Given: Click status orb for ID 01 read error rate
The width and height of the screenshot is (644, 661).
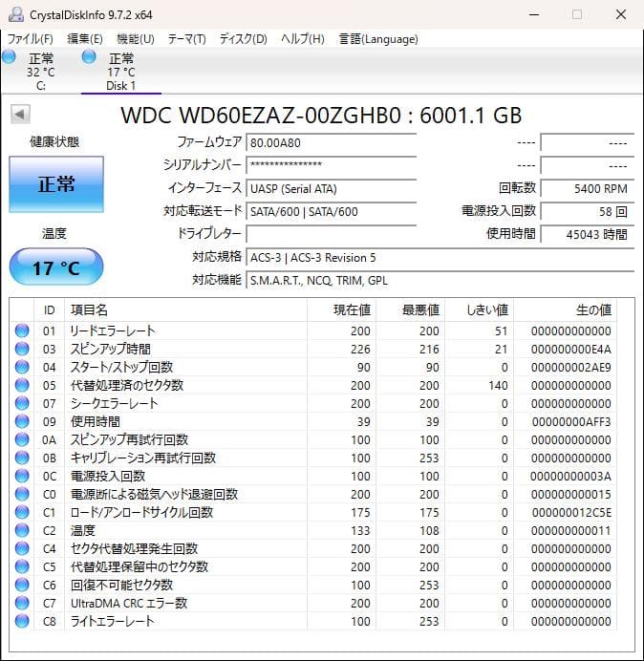Looking at the screenshot, I should click(22, 330).
